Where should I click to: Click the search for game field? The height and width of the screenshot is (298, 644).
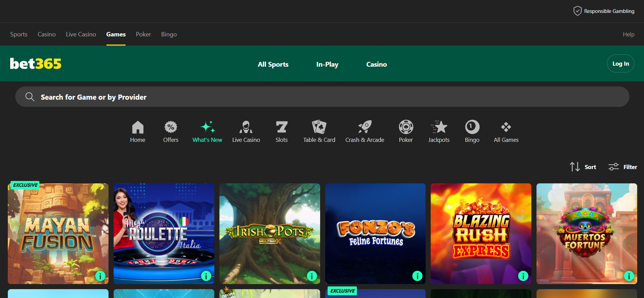[x=322, y=97]
